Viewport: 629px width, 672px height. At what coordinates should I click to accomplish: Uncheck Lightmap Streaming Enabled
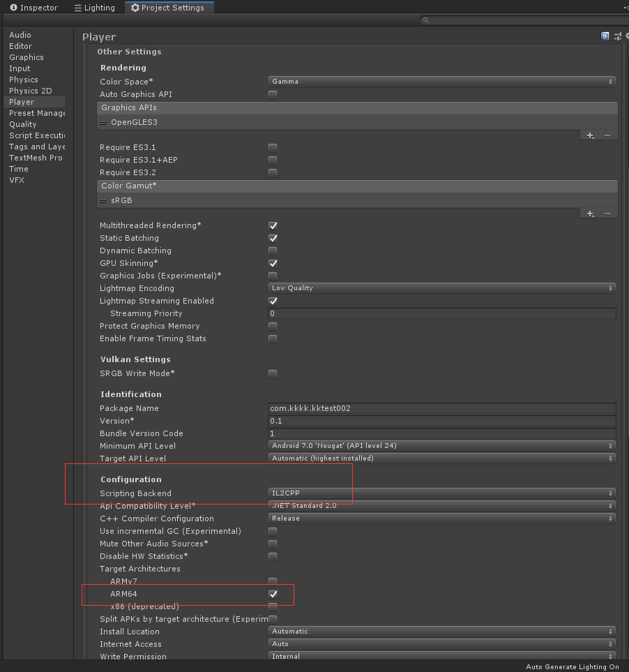[x=272, y=301]
